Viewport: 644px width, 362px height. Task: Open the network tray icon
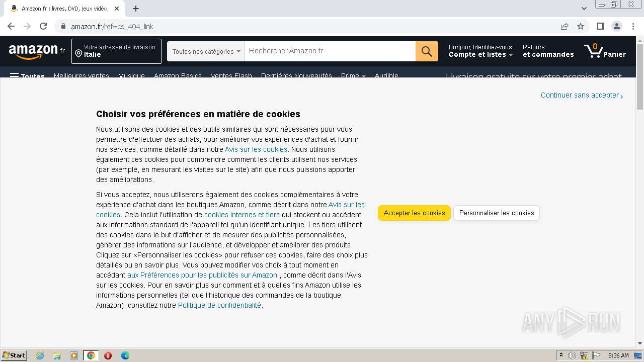[584, 355]
